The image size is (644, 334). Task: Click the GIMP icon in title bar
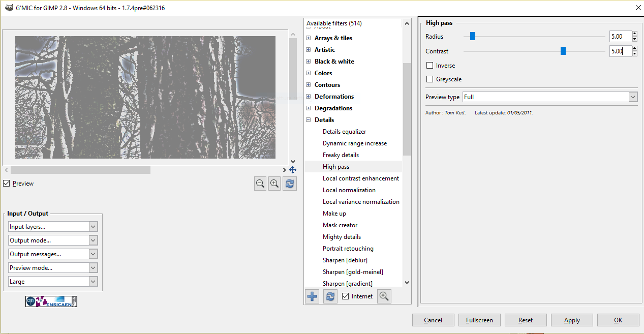pos(9,8)
